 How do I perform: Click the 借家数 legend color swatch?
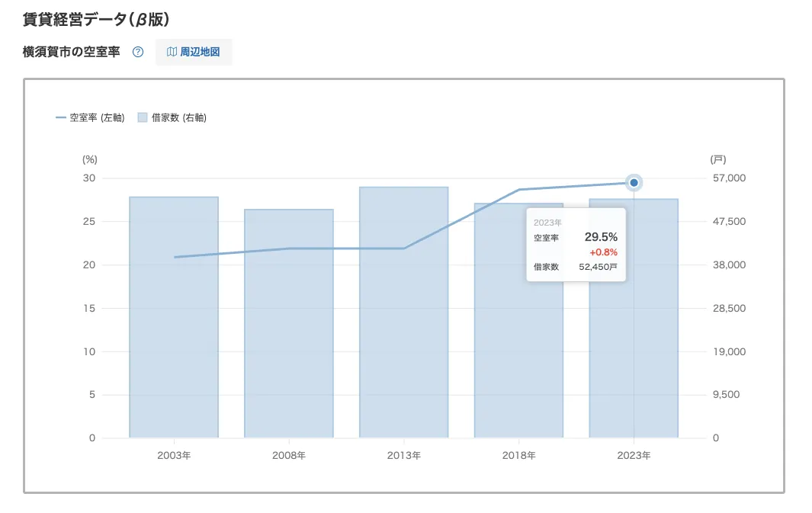point(143,117)
